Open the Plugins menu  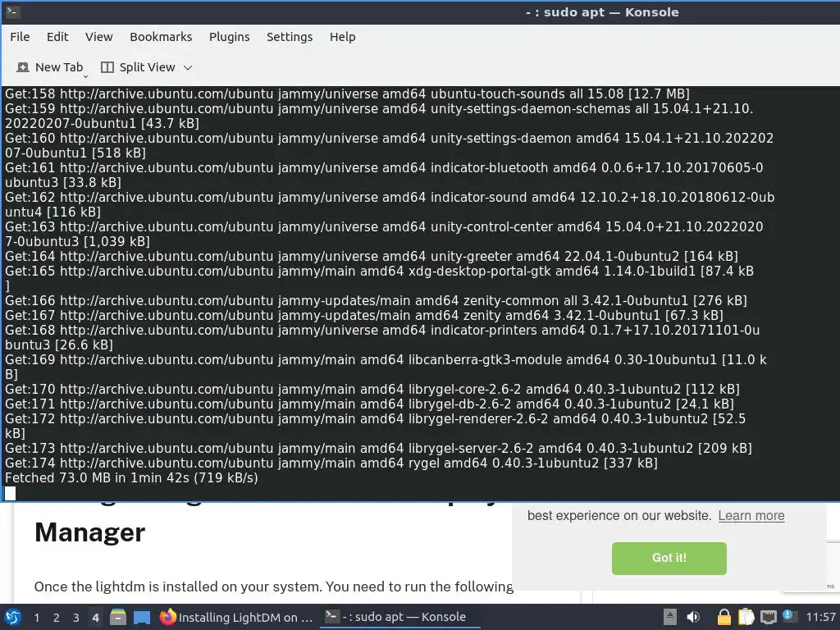tap(230, 37)
